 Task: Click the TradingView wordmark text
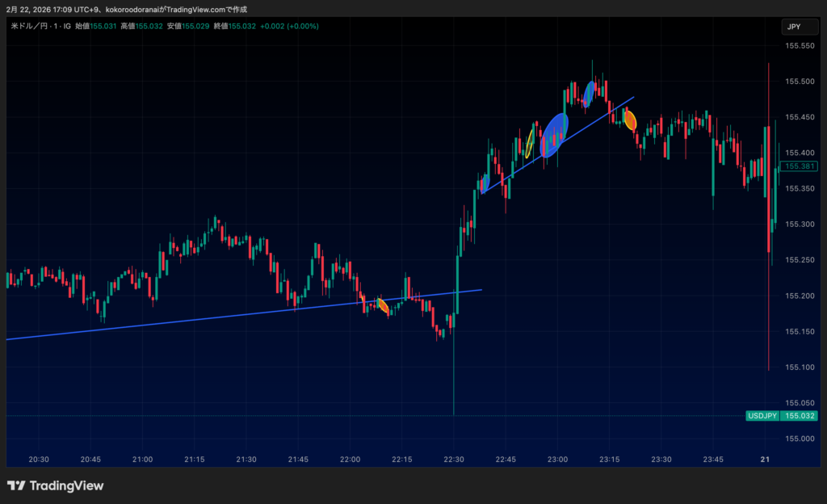[x=66, y=485]
